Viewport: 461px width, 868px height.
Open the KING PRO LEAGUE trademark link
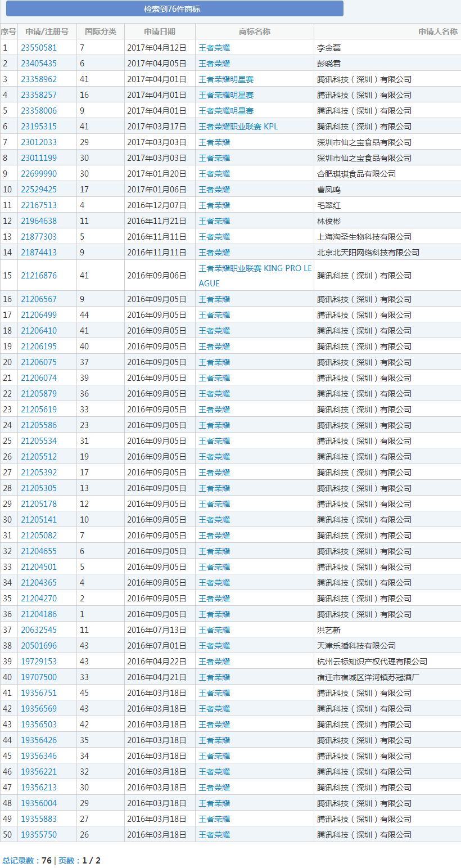pyautogui.click(x=255, y=276)
